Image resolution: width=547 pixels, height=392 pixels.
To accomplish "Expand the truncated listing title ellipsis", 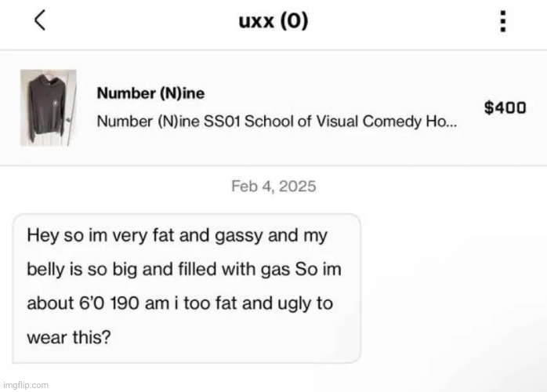I will tap(453, 123).
